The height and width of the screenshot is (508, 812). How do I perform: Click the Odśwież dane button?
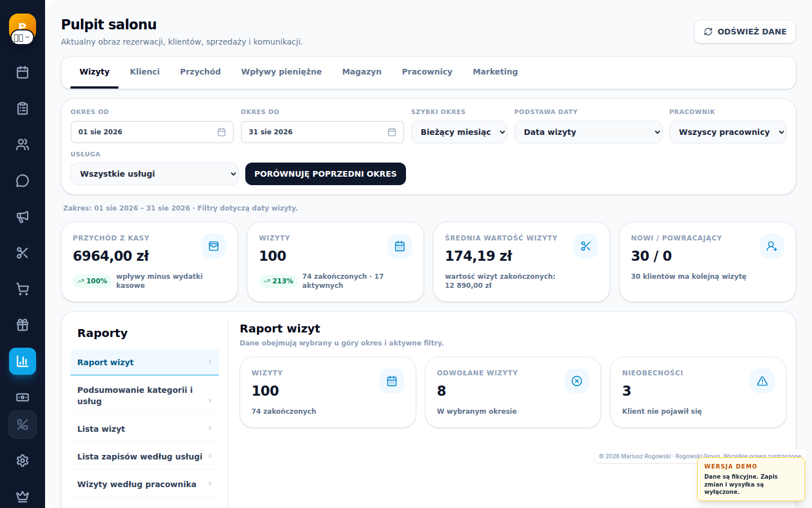point(745,32)
